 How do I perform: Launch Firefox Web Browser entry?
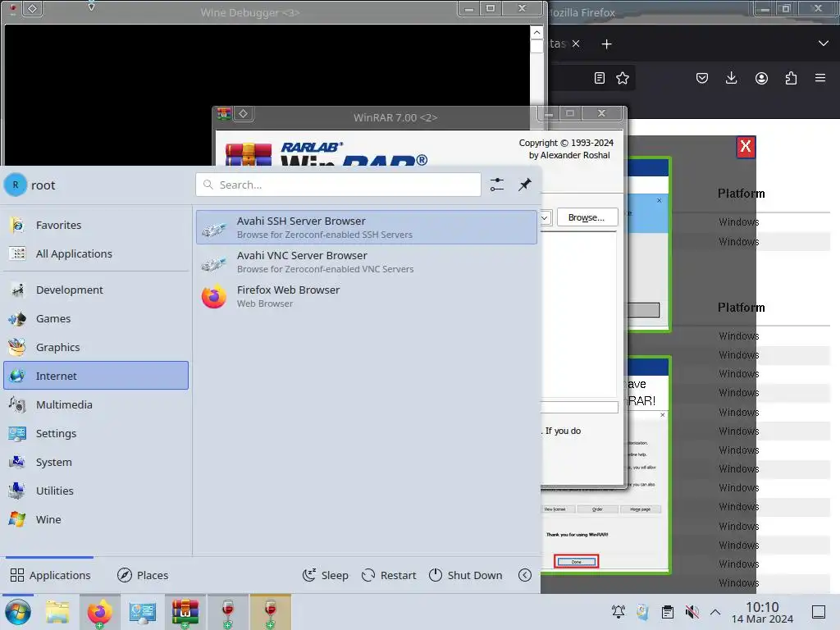tap(367, 296)
